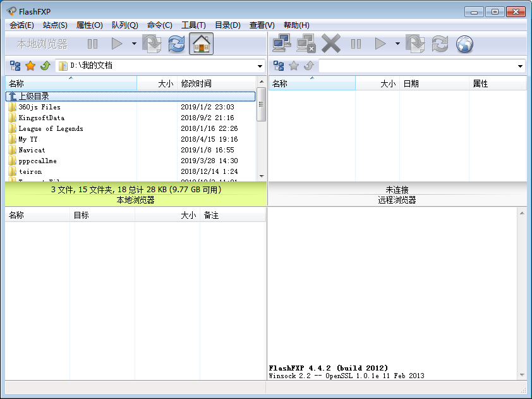Click the remote list 大小 column header
The width and height of the screenshot is (532, 399).
[378, 83]
